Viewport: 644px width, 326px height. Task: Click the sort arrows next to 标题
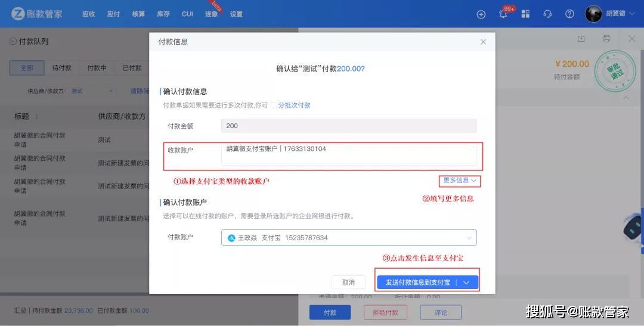[36, 117]
